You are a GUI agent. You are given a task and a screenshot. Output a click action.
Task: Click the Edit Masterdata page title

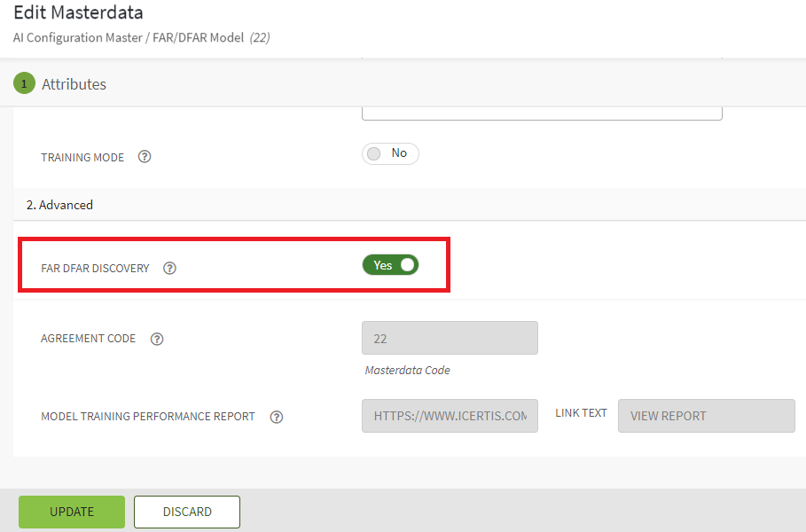[78, 13]
